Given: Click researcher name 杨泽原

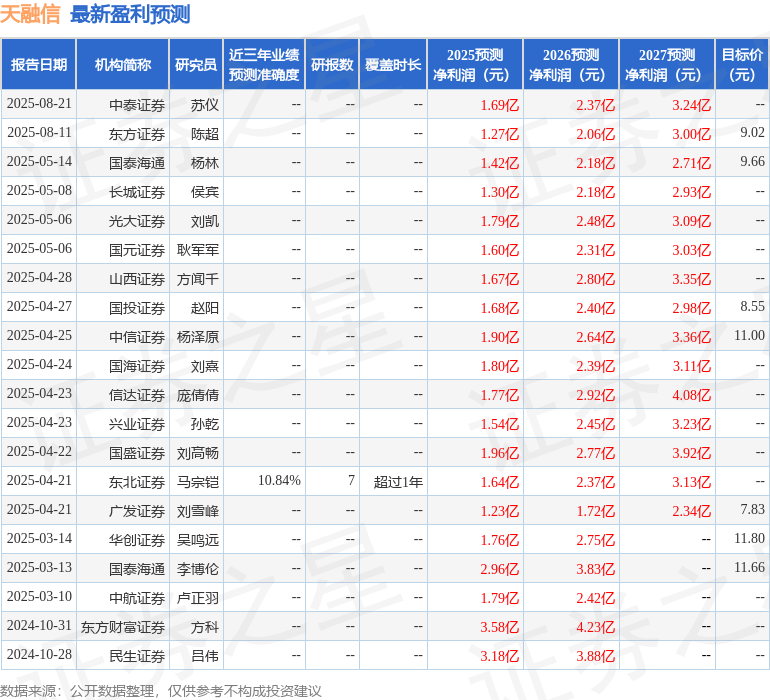Looking at the screenshot, I should [x=198, y=337].
